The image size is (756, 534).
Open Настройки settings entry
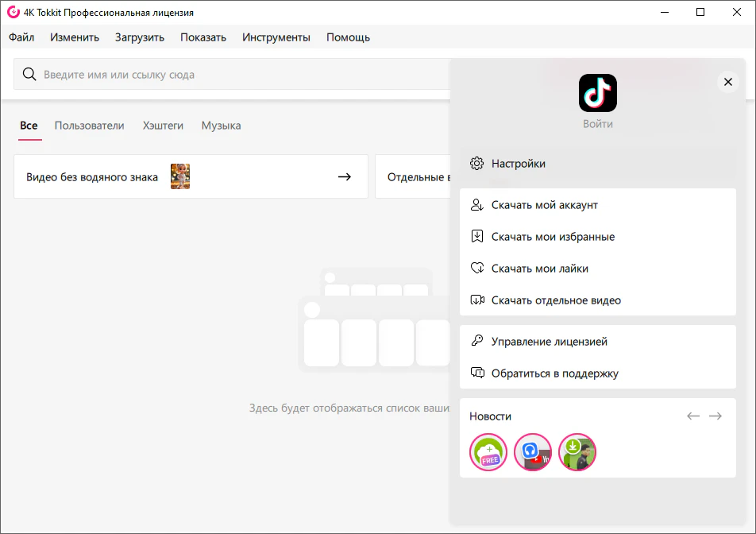point(518,164)
